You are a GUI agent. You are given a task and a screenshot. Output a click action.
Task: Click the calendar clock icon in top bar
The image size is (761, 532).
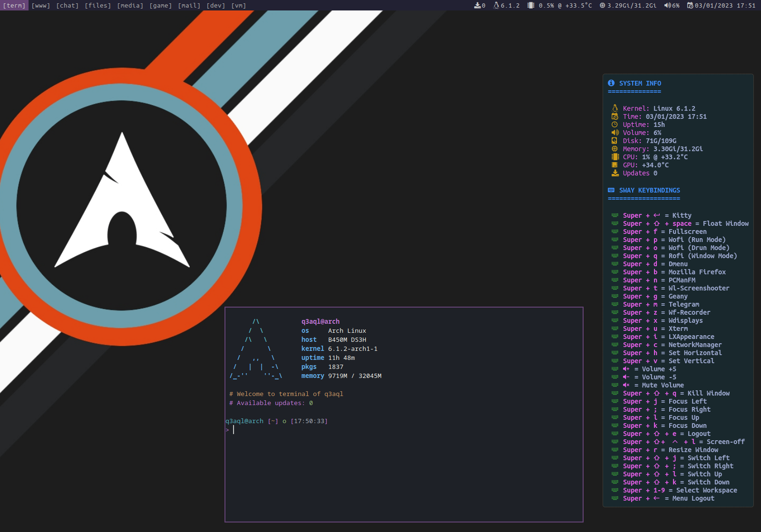click(x=690, y=6)
